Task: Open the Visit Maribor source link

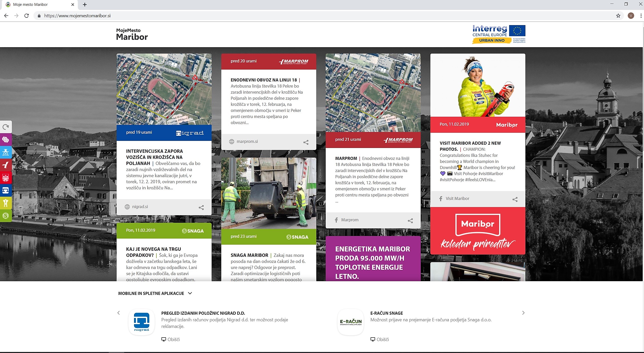Action: 457,199
